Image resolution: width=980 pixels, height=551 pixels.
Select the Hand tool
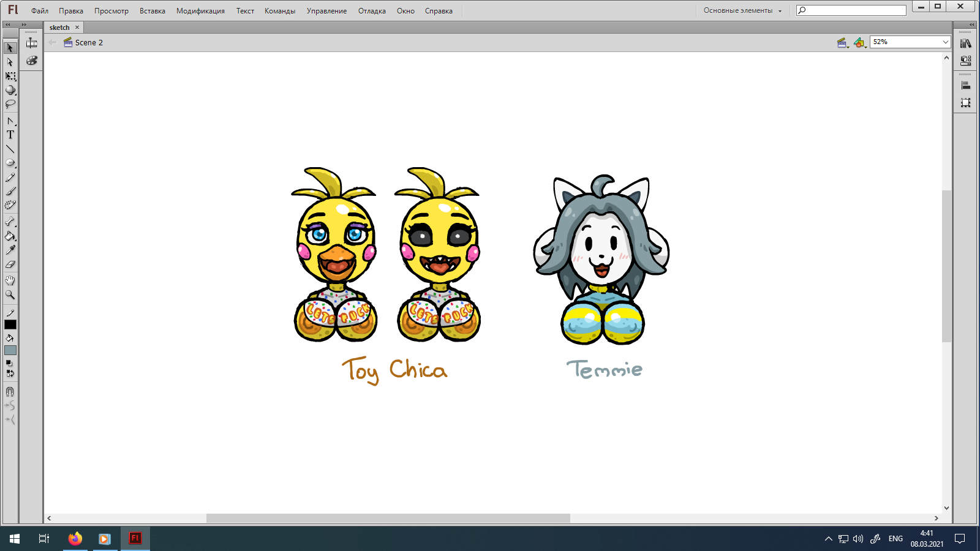10,280
